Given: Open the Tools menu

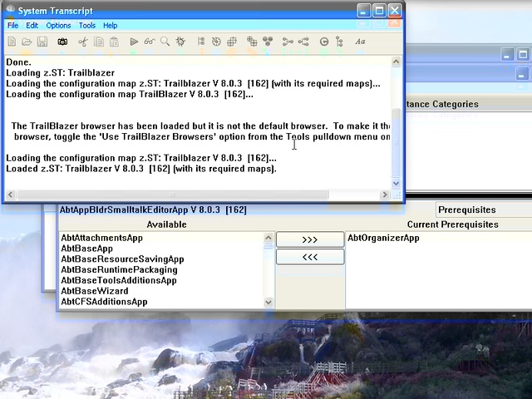Looking at the screenshot, I should pos(87,26).
